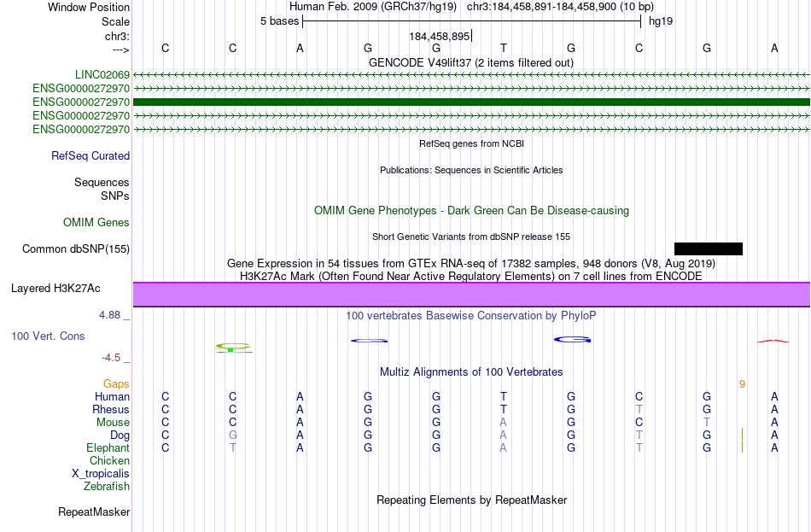Select the Rhesus species label
811x532 pixels.
coord(111,409)
